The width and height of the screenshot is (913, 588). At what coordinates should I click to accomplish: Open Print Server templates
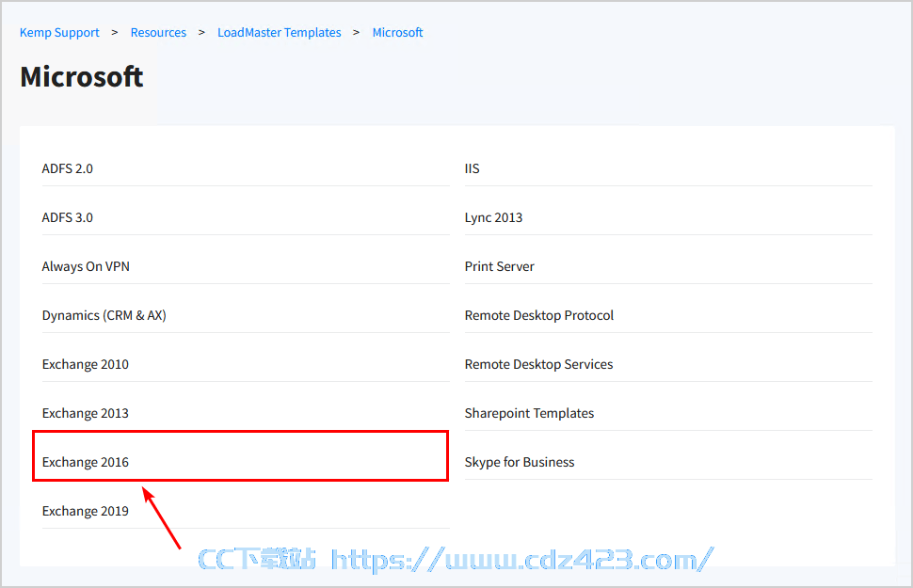pyautogui.click(x=500, y=266)
